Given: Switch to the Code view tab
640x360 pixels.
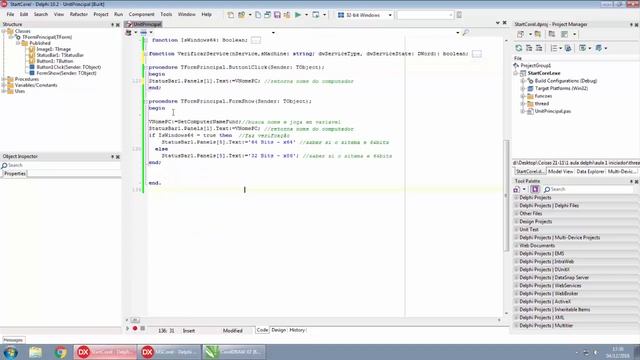Looking at the screenshot, I should pyautogui.click(x=262, y=330).
